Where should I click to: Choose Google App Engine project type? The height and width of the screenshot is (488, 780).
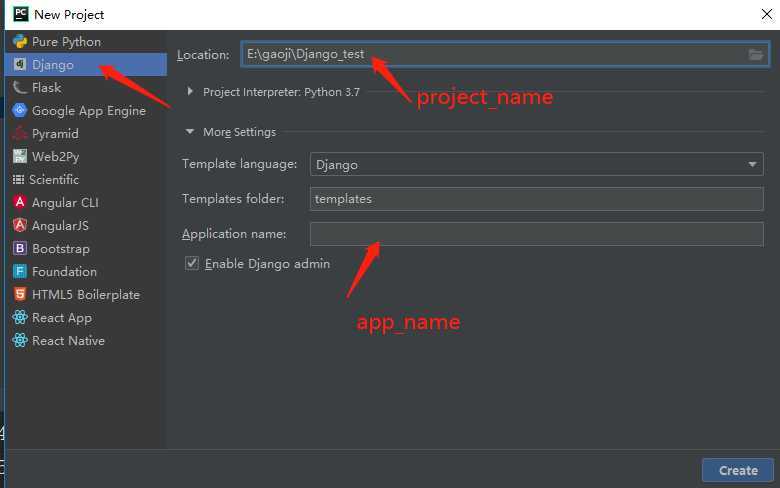click(x=86, y=110)
